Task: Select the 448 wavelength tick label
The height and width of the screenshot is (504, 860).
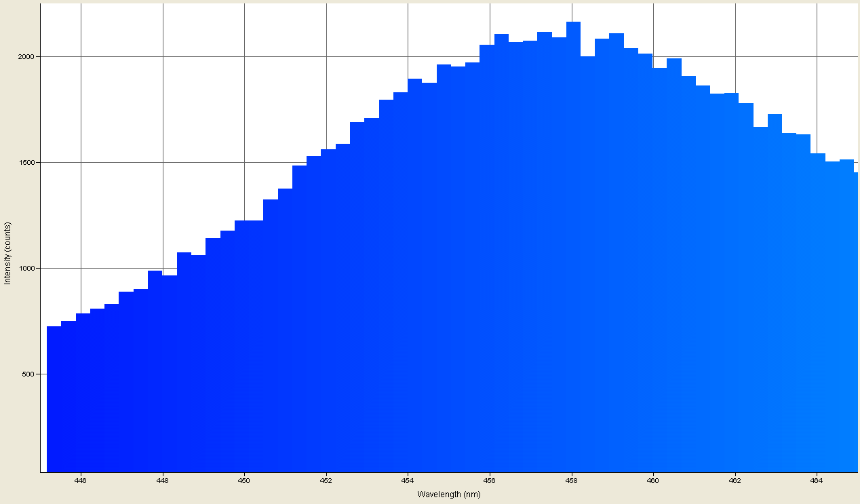Action: [x=163, y=481]
